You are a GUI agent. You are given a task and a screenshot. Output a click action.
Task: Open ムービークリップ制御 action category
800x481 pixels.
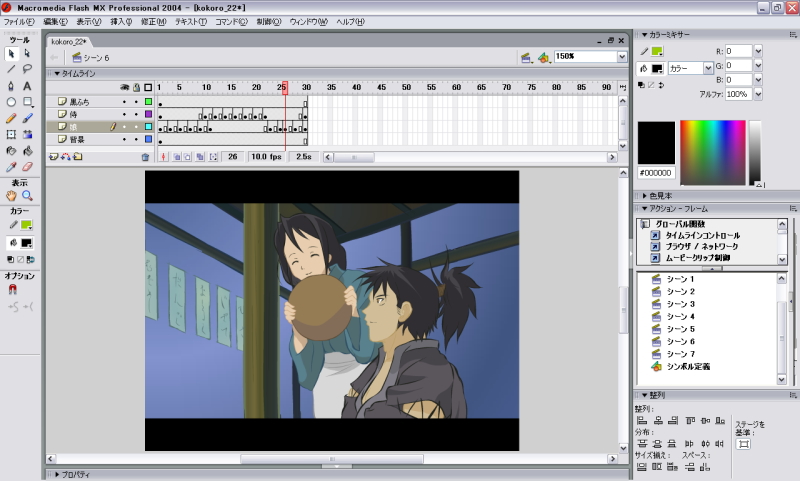coord(697,258)
